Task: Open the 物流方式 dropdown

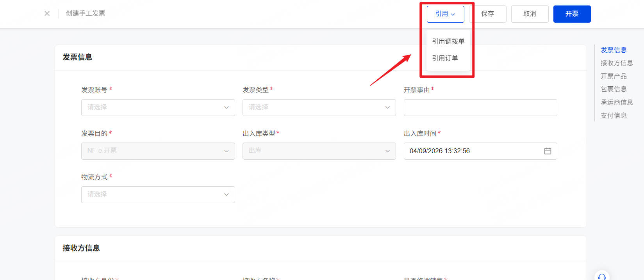Action: point(158,194)
